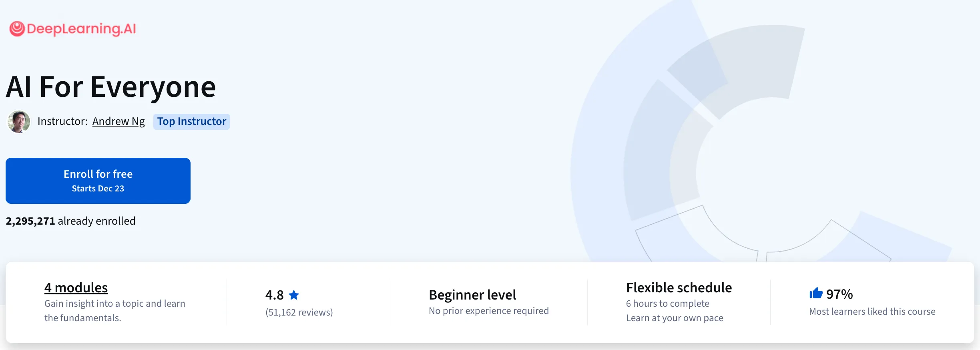
Task: Click the AI For Everyone course title
Action: tap(111, 87)
